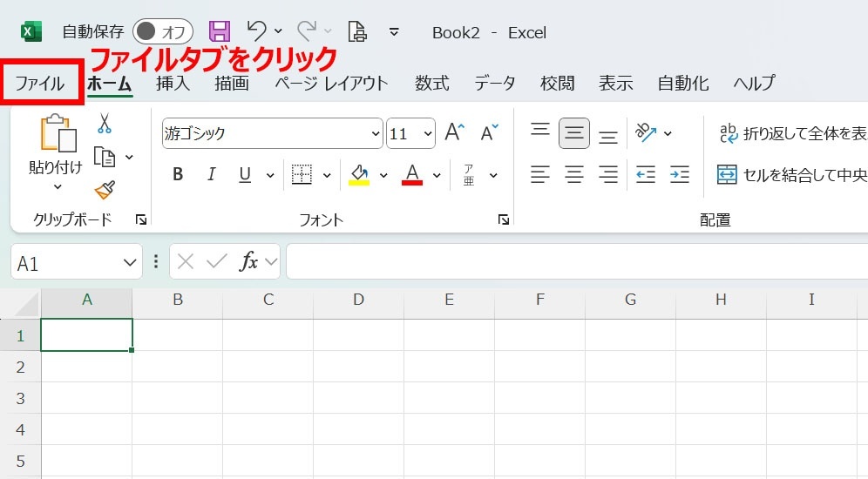868x479 pixels.
Task: Increase indent icon
Action: coord(679,175)
